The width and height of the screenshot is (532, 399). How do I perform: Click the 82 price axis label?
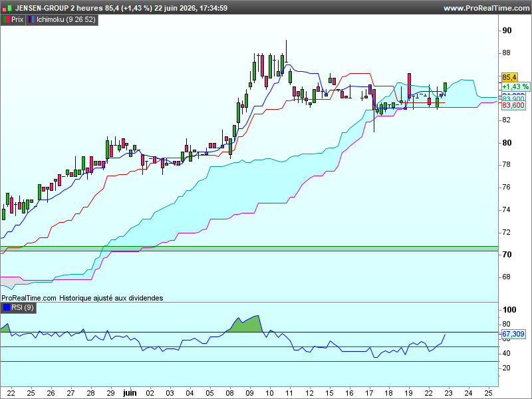click(x=506, y=120)
